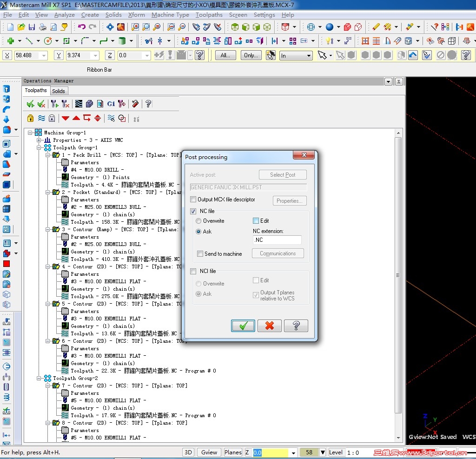Click the Open file folder icon
This screenshot has height=459, width=476.
[x=21, y=27]
